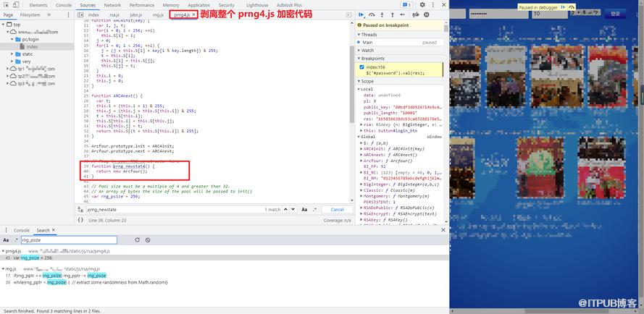Toggle match case in file search bar
The width and height of the screenshot is (644, 314).
[x=304, y=209]
